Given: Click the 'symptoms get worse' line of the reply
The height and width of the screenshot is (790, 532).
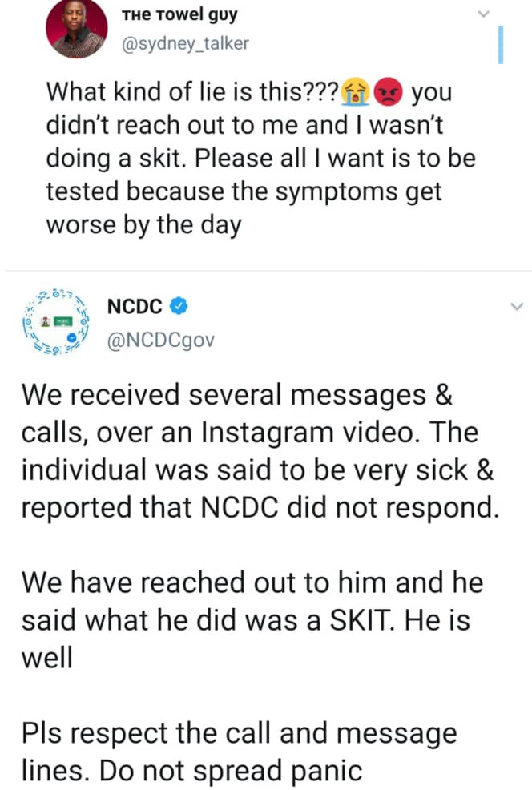Looking at the screenshot, I should click(x=244, y=208).
